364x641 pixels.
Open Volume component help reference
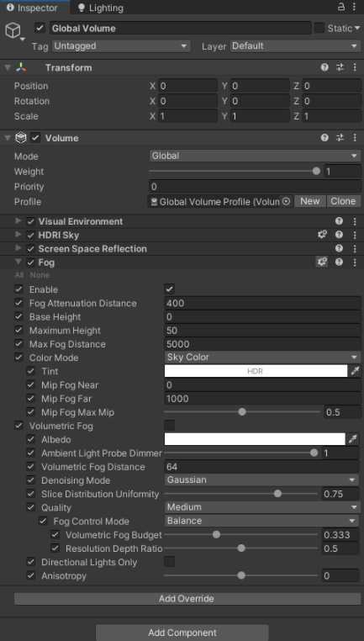[324, 138]
